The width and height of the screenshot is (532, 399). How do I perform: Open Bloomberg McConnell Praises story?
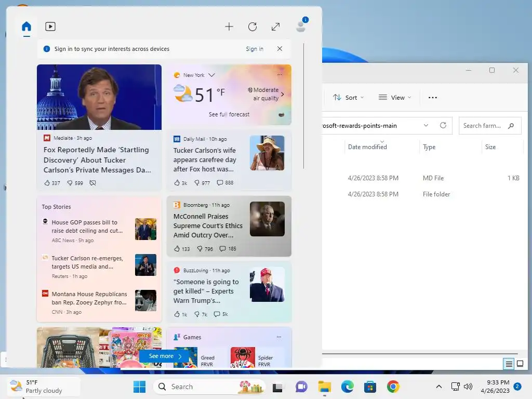tap(208, 225)
